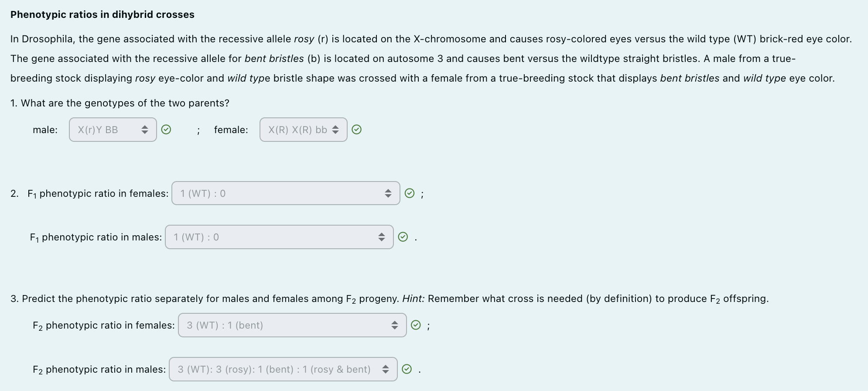
Task: Click stepper arrows on F2 females select
Action: [395, 325]
